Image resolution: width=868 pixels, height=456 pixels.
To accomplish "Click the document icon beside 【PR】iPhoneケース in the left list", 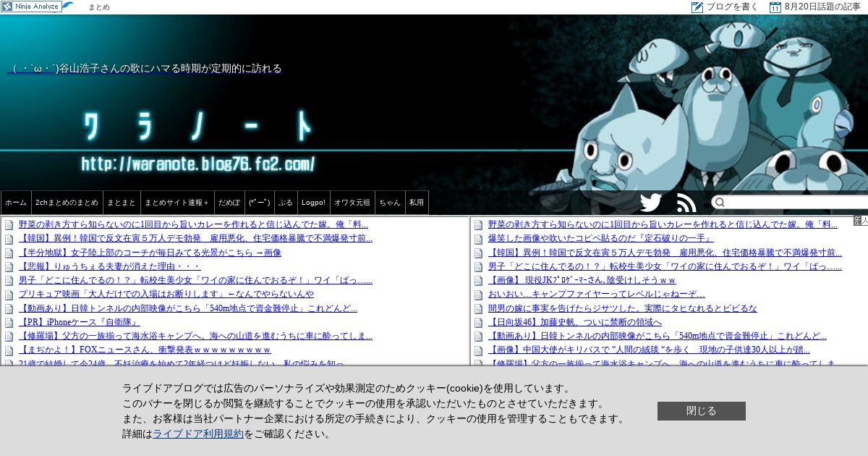I will pos(9,322).
